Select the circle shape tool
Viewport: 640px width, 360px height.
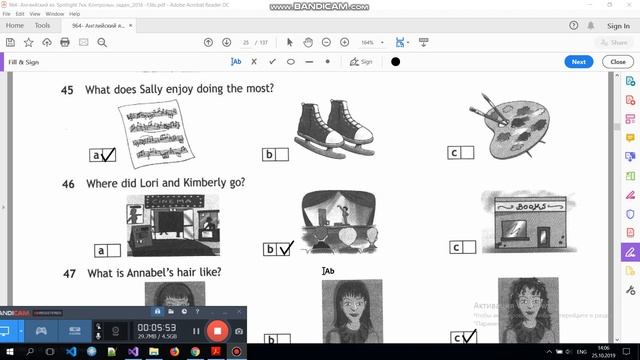[291, 62]
